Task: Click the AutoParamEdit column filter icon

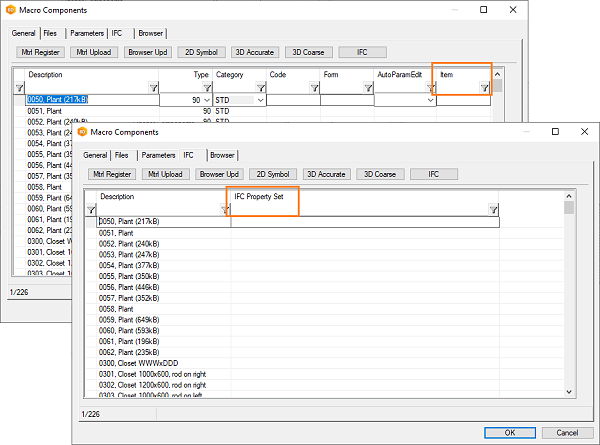Action: coord(429,88)
